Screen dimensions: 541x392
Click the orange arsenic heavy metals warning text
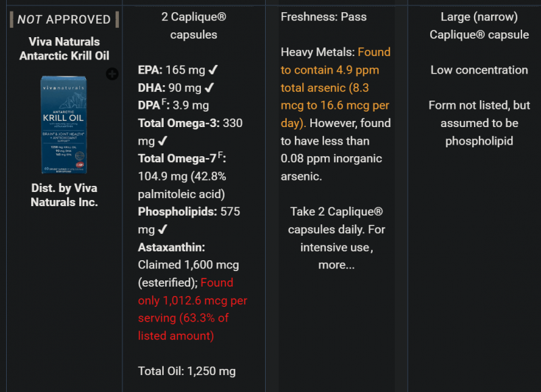[x=335, y=88]
